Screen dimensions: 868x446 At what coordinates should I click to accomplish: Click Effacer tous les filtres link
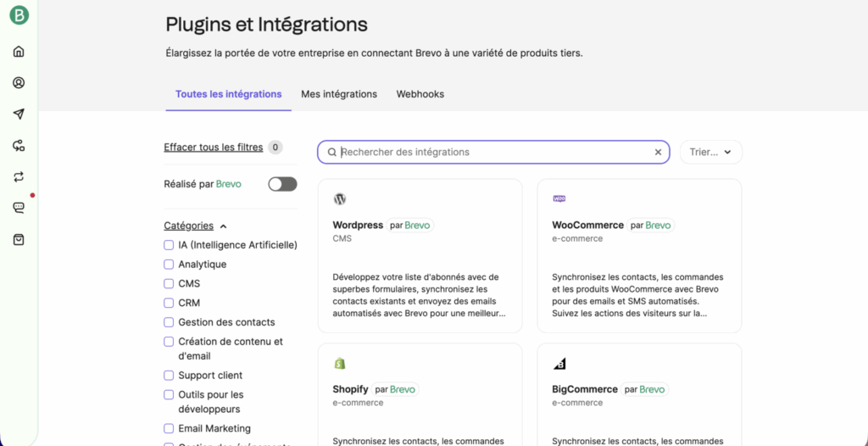coord(213,148)
